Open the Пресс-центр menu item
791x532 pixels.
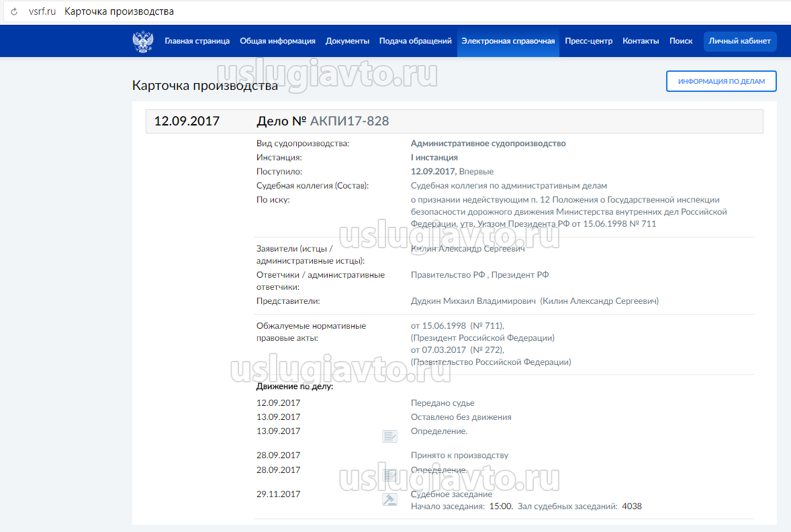click(588, 41)
